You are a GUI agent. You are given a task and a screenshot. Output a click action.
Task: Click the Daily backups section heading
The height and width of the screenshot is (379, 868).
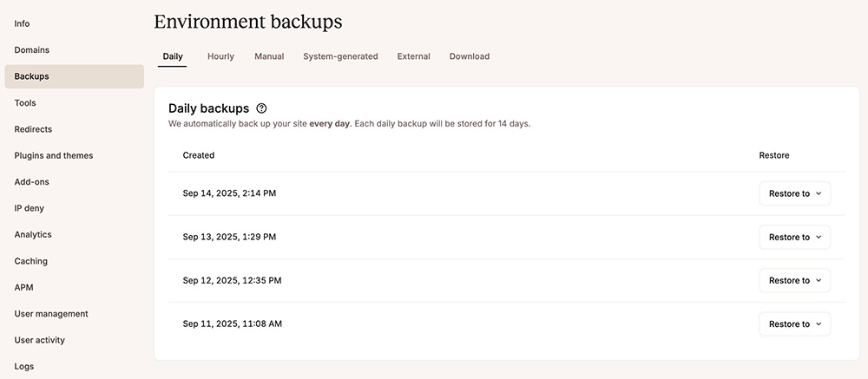(x=208, y=108)
